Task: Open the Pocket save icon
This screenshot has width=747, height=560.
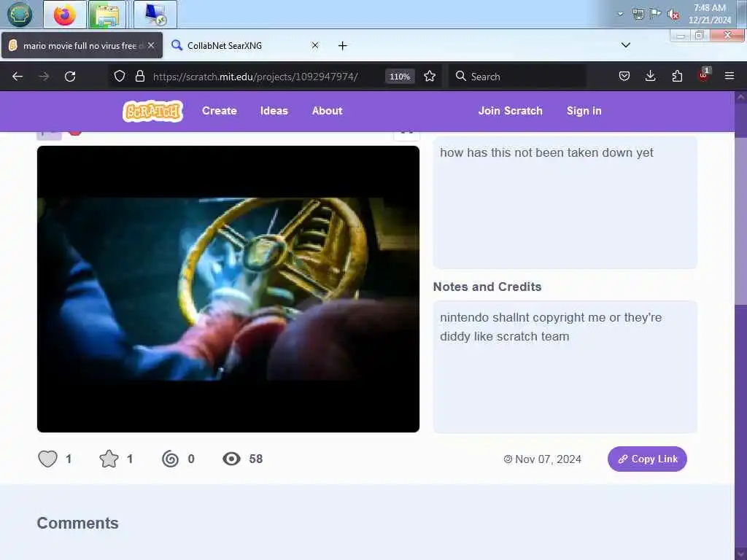Action: [x=624, y=76]
